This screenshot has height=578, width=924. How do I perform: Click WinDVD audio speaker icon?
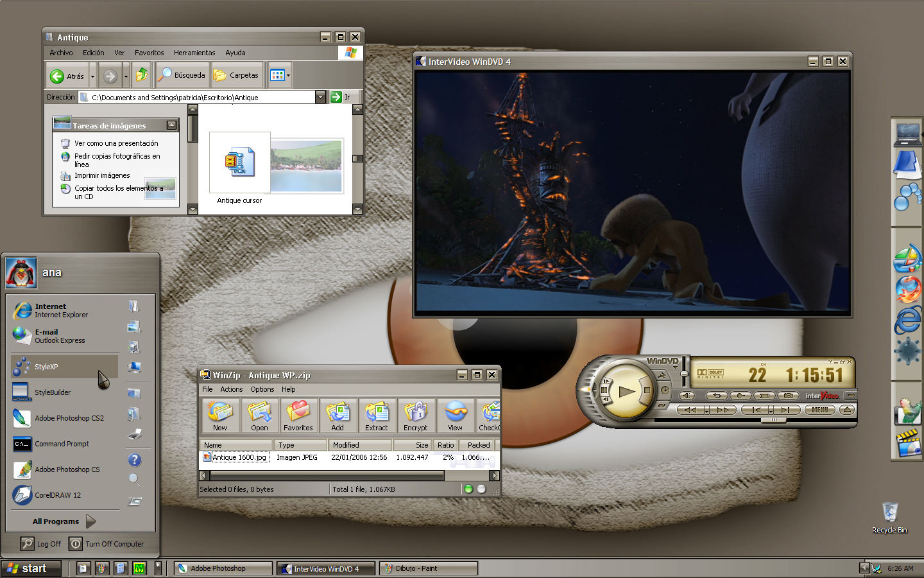pos(687,396)
